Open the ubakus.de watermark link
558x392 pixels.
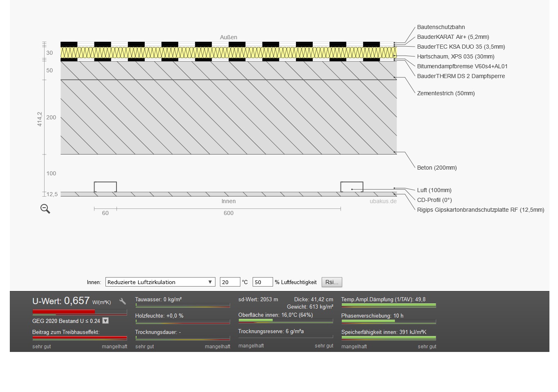[383, 201]
